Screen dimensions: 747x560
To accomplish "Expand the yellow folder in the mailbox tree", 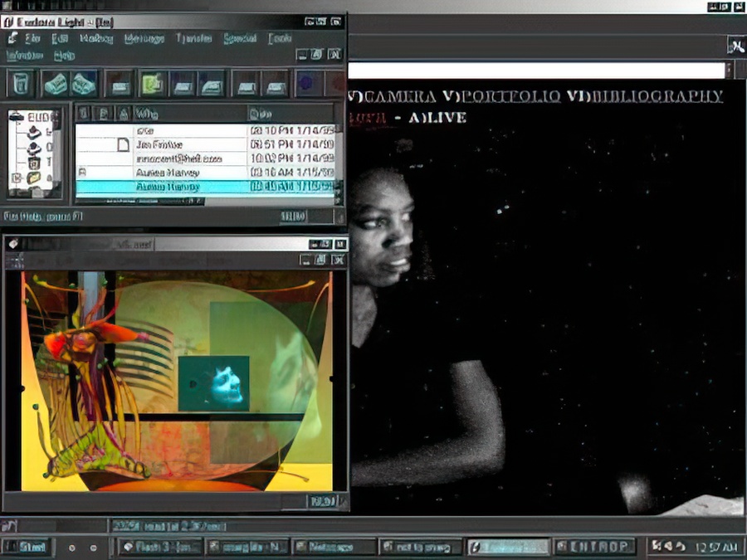I will coord(17,178).
